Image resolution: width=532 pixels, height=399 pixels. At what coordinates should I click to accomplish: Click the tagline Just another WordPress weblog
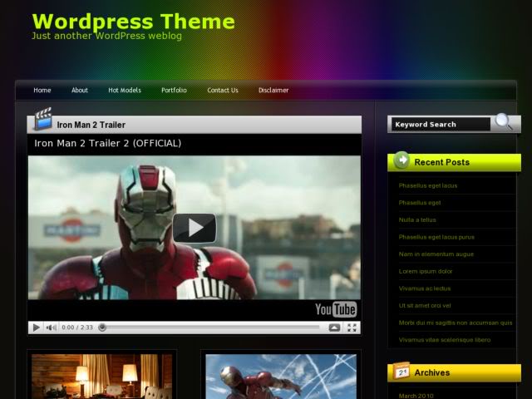pos(107,36)
